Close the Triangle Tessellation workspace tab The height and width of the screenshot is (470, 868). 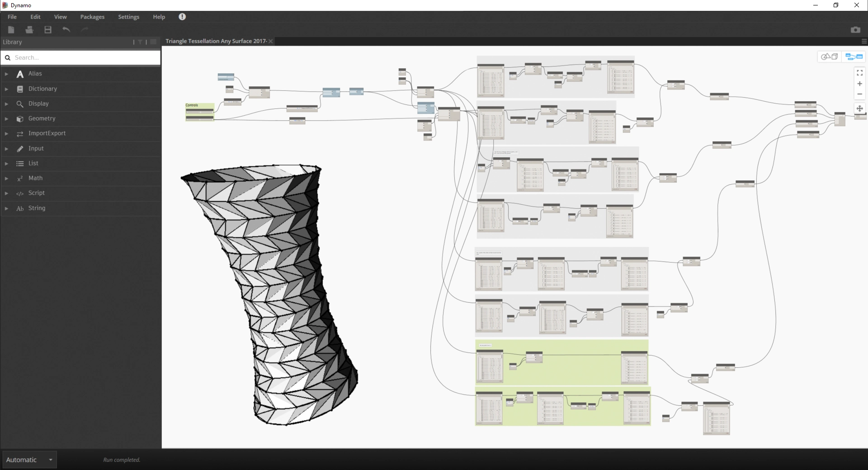pyautogui.click(x=271, y=41)
